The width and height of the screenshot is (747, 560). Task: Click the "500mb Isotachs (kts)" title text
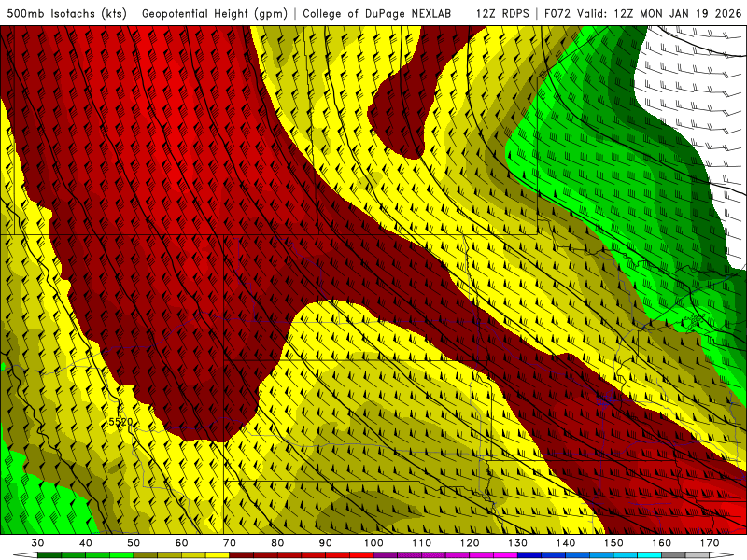pyautogui.click(x=66, y=13)
